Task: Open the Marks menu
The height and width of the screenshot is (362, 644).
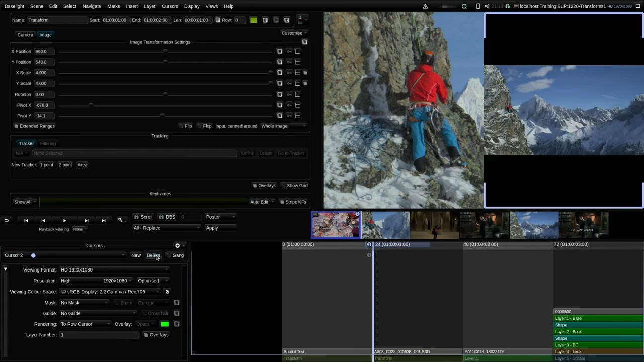Action: [x=114, y=6]
